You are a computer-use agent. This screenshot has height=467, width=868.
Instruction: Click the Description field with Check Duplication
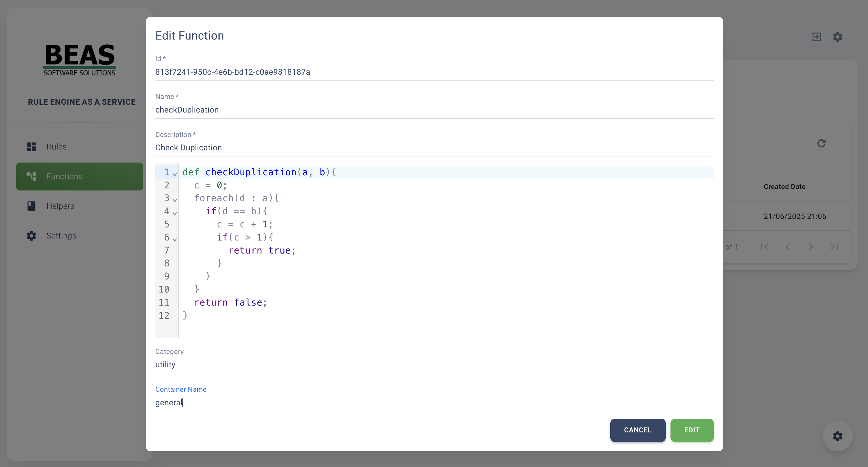pos(434,148)
